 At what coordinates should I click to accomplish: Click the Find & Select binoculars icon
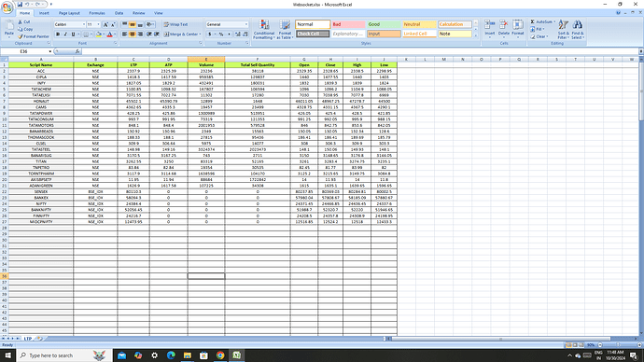(x=577, y=25)
